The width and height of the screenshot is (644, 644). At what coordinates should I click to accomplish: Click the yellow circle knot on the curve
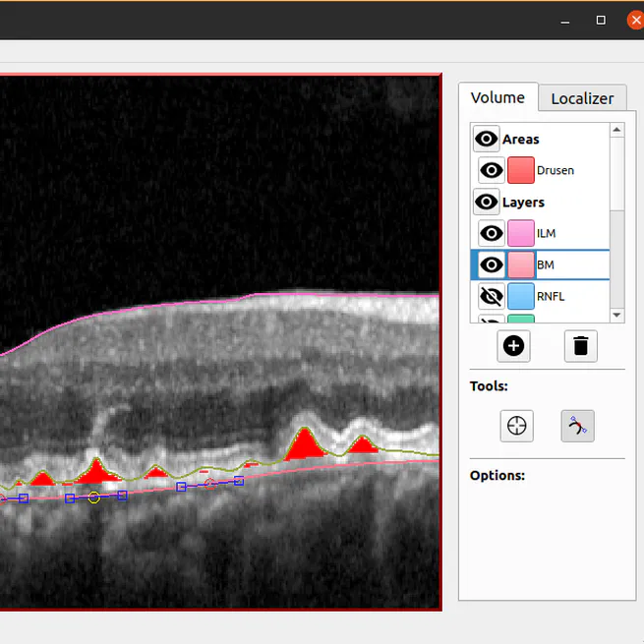click(x=94, y=498)
